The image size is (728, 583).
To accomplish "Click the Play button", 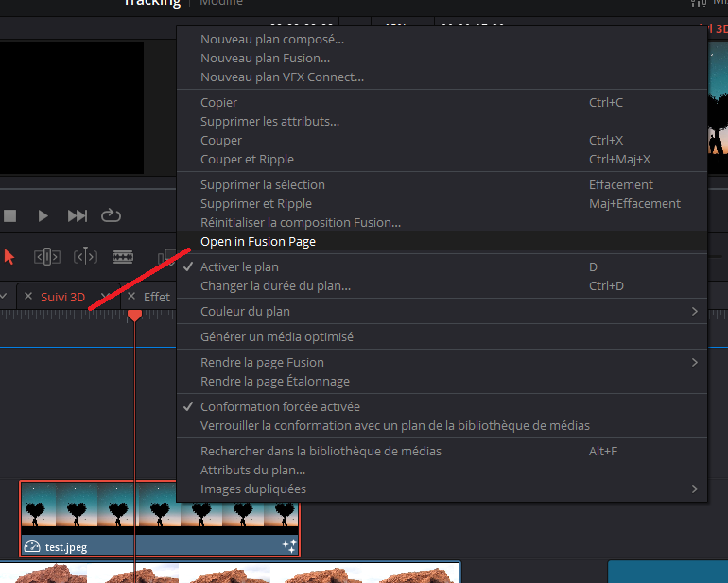I will (x=43, y=215).
